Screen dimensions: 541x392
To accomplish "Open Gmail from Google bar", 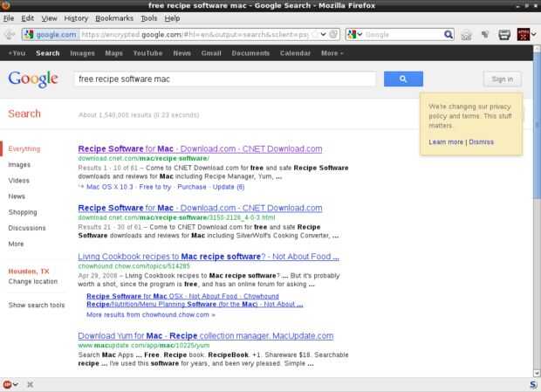I will click(x=211, y=53).
